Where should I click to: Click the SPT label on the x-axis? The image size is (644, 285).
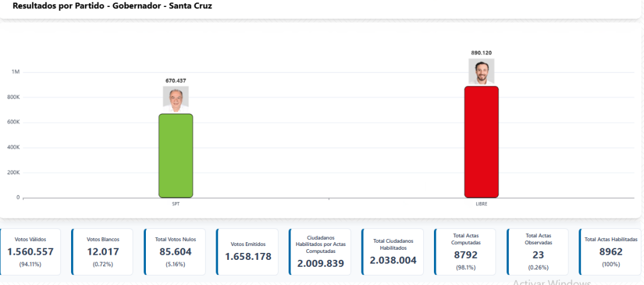175,204
